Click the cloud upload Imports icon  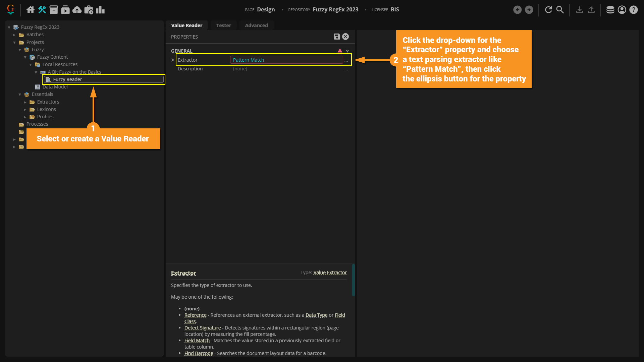click(x=77, y=10)
